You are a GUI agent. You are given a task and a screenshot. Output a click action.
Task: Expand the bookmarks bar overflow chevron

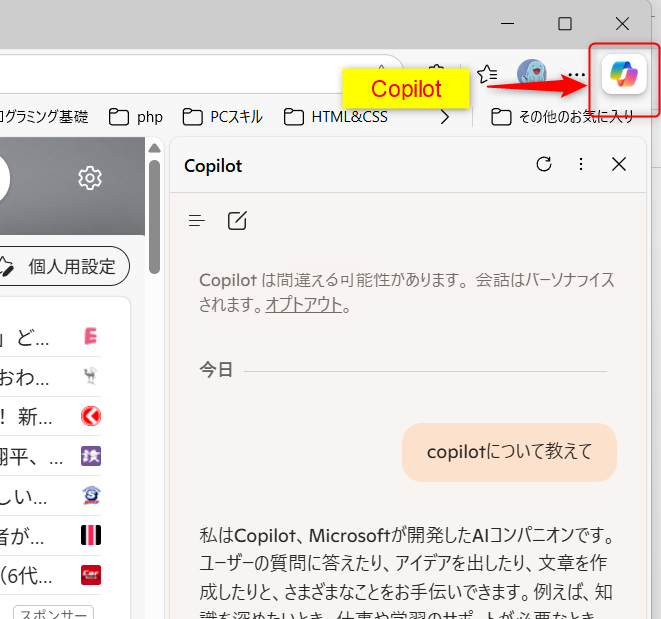tap(444, 117)
